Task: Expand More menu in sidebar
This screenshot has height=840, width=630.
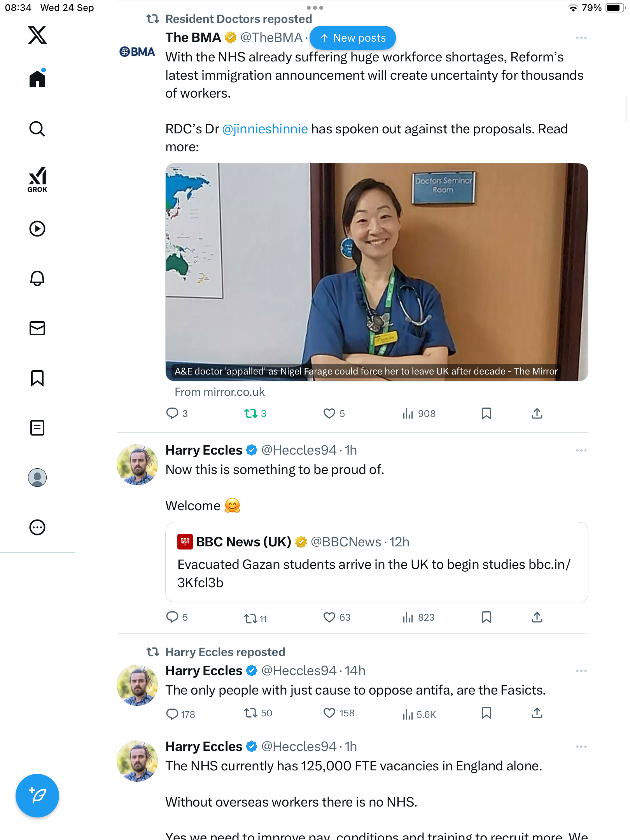Action: click(37, 527)
